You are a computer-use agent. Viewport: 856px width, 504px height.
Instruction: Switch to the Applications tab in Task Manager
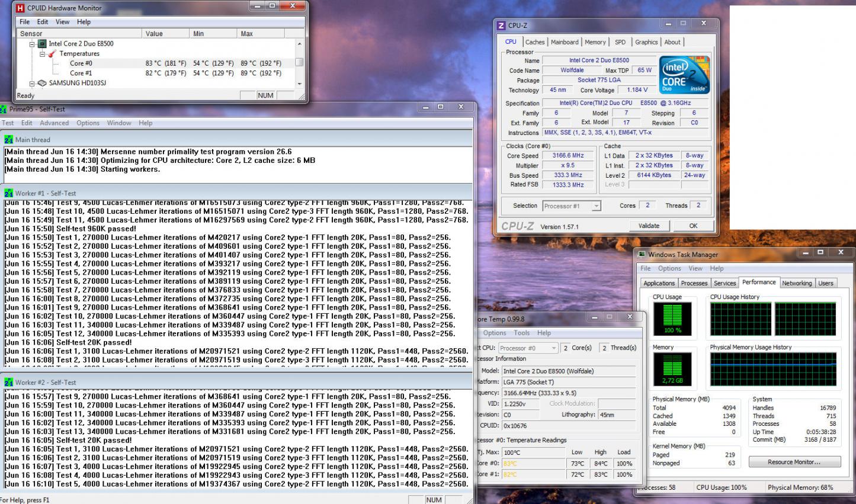click(x=659, y=283)
